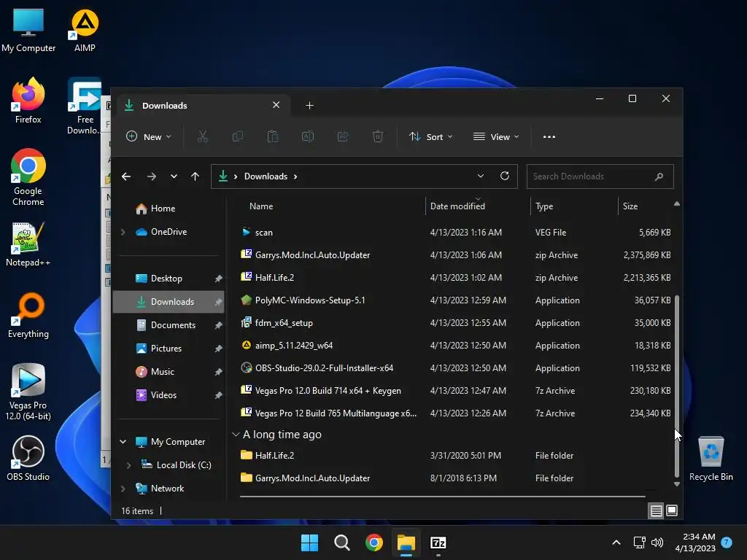This screenshot has height=560, width=747.
Task: Click the Cut scissors icon in toolbar
Action: [x=203, y=136]
